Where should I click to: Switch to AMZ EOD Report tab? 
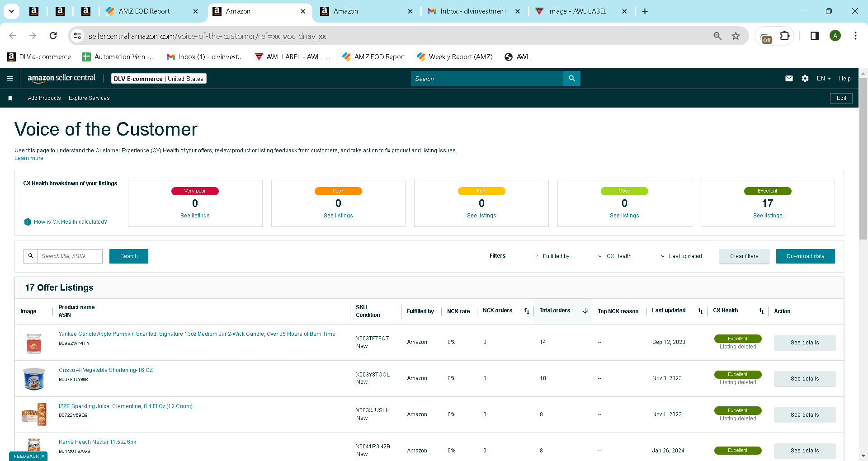click(144, 11)
